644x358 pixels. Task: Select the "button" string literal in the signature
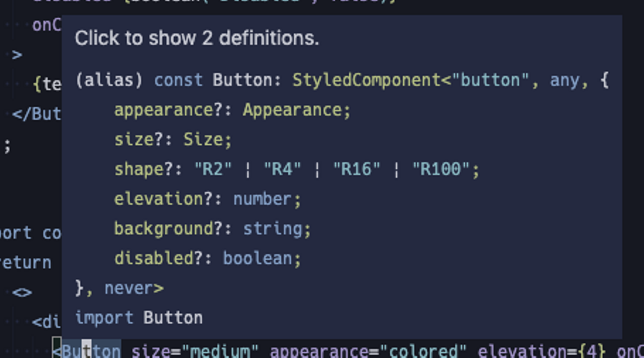tap(491, 80)
